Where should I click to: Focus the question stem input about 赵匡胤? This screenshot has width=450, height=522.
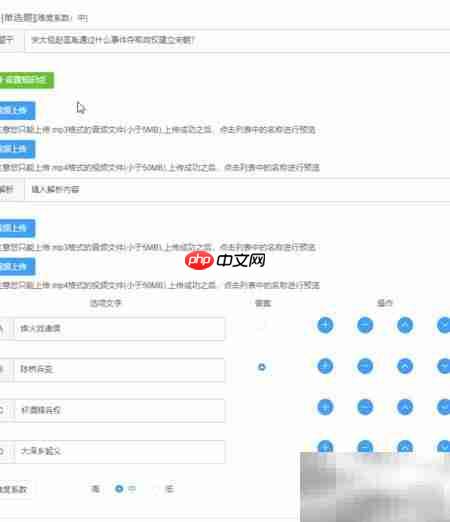pyautogui.click(x=237, y=40)
